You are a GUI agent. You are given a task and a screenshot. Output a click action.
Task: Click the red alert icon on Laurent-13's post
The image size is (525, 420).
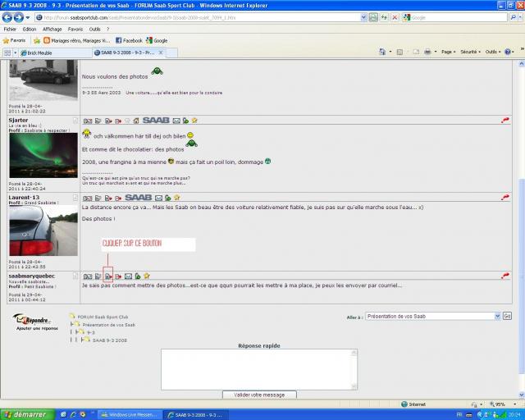click(505, 198)
